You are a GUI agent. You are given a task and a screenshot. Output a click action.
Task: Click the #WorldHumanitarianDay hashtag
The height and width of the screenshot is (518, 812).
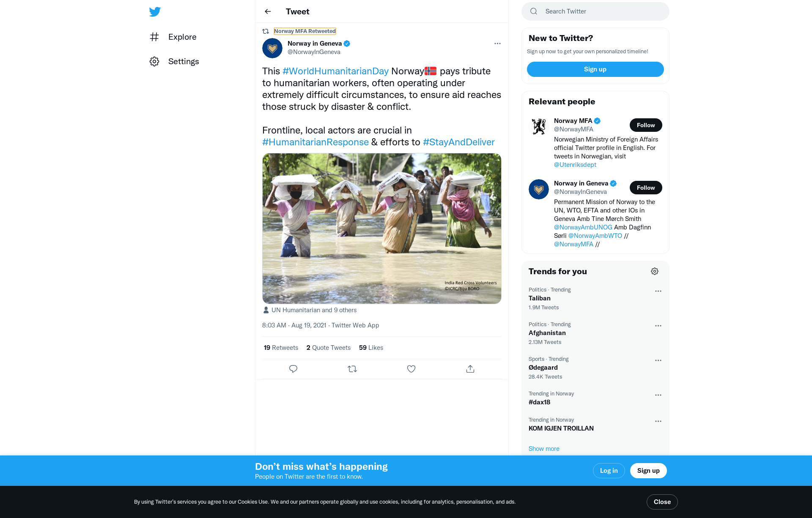tap(335, 71)
